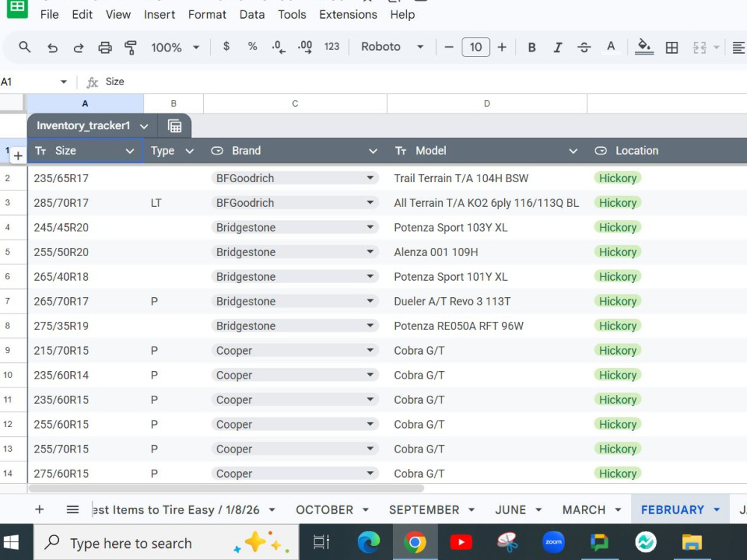Click the font size input field
The image size is (747, 560).
coord(475,47)
